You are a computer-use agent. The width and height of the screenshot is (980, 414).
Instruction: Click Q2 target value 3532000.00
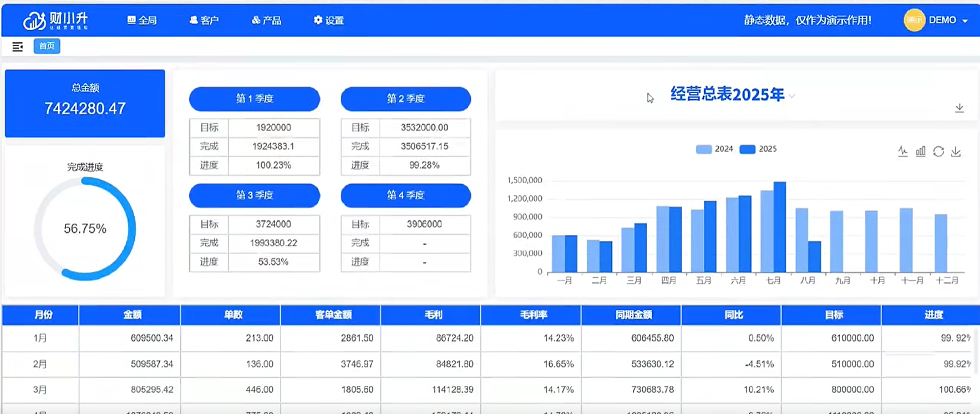[424, 128]
